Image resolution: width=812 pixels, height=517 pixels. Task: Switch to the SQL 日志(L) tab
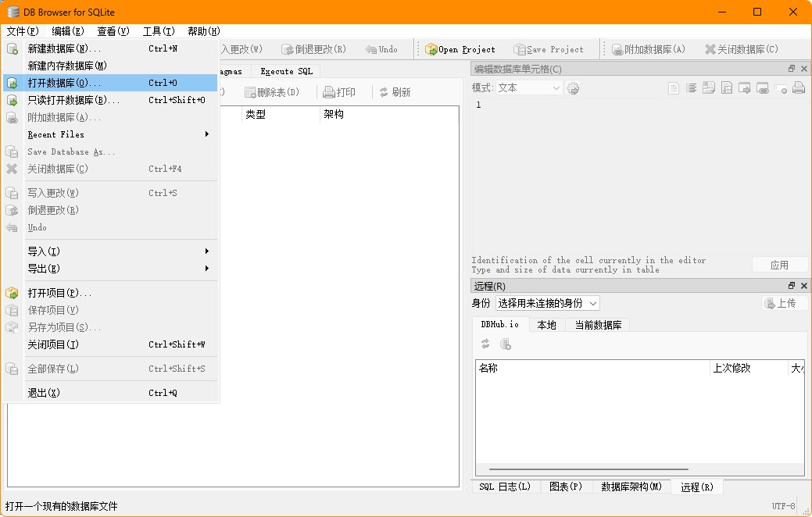[505, 487]
